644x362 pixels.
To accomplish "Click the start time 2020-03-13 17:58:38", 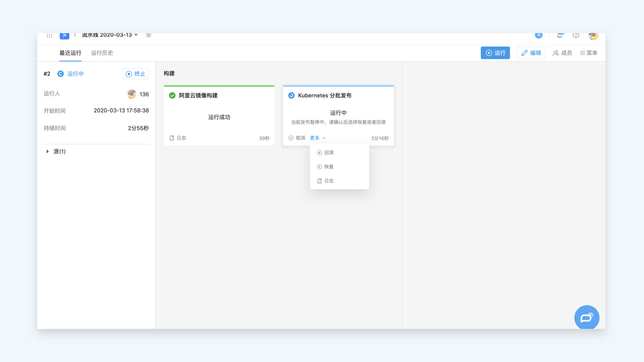I will 121,111.
